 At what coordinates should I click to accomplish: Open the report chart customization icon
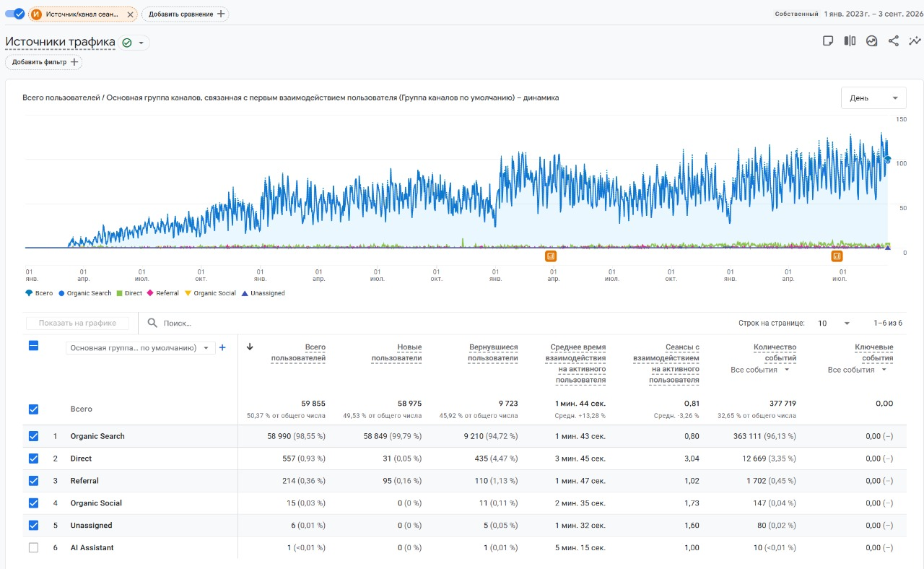872,41
